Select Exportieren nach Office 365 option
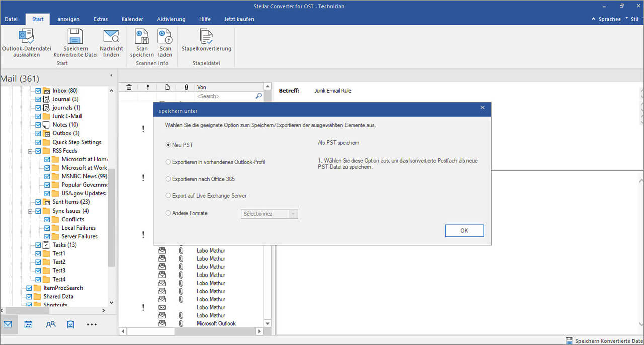This screenshot has height=345, width=644. tap(169, 179)
